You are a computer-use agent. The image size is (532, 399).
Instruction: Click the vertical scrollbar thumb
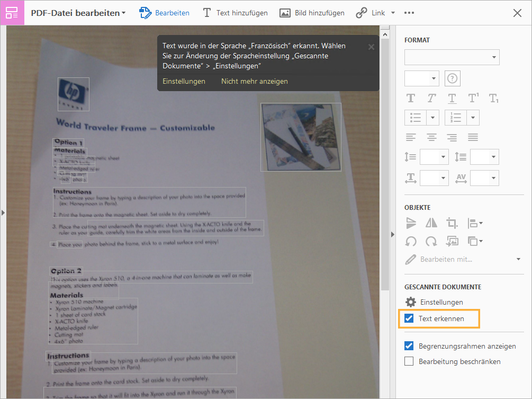[x=385, y=165]
